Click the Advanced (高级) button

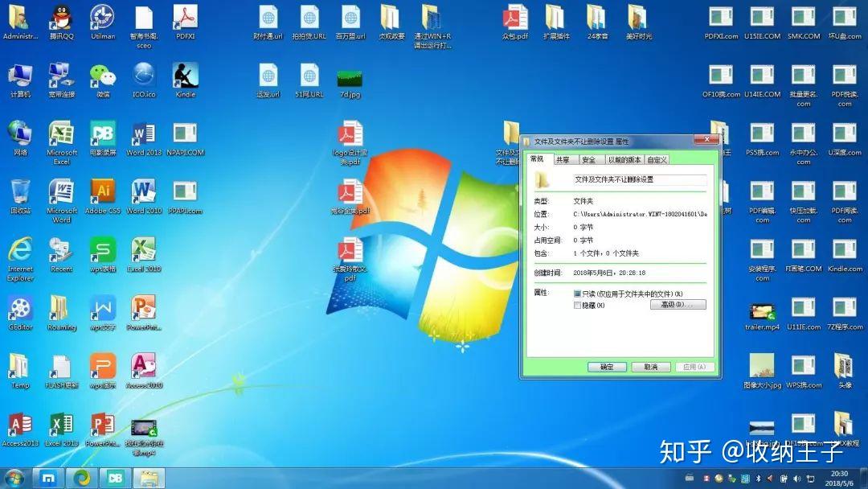pos(678,305)
